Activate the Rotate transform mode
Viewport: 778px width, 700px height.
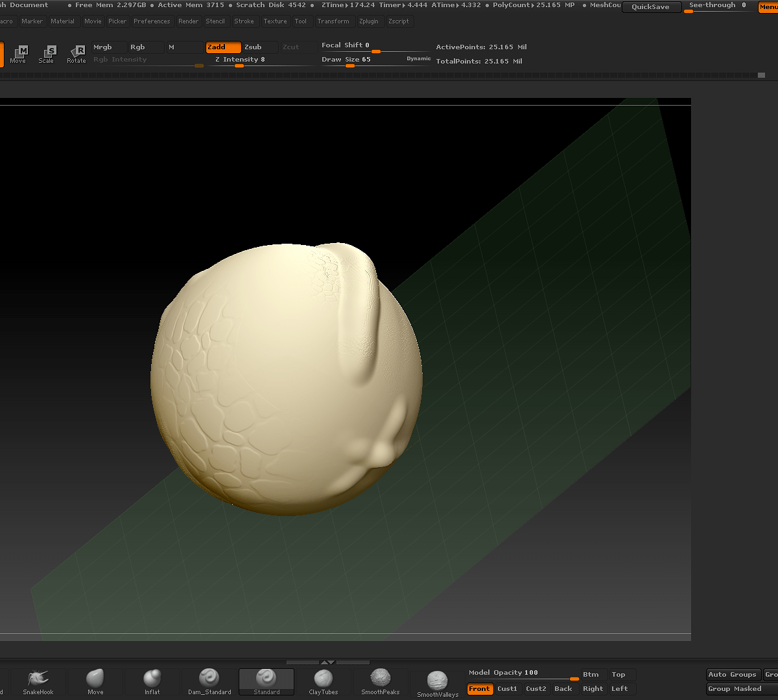pyautogui.click(x=77, y=54)
